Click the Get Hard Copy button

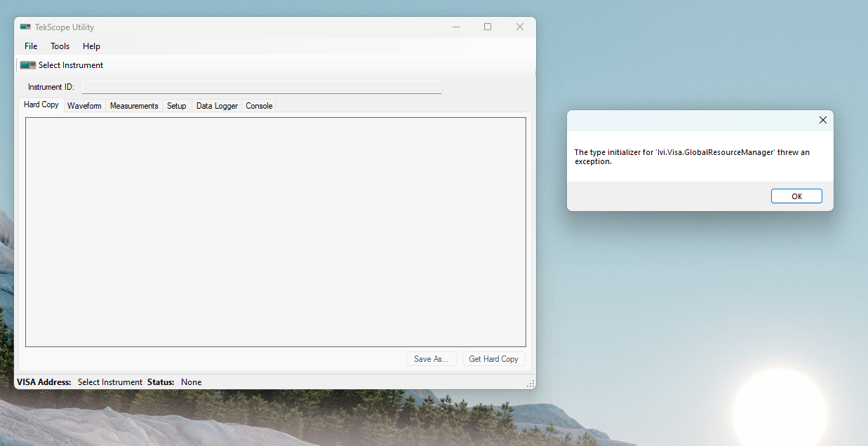tap(493, 359)
